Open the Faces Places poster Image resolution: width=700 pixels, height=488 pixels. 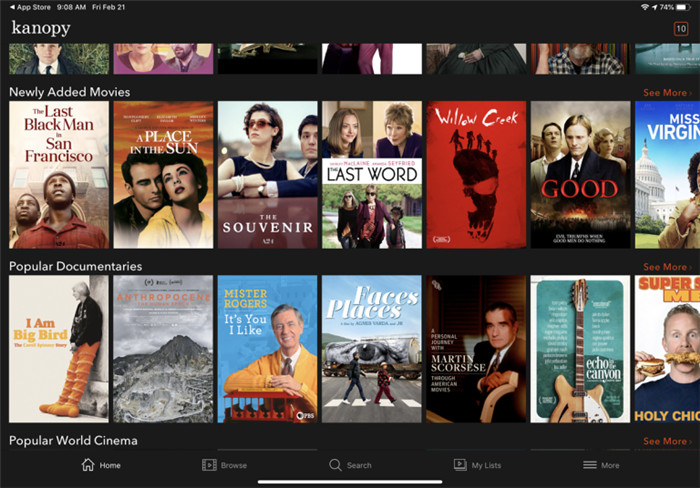pyautogui.click(x=372, y=349)
